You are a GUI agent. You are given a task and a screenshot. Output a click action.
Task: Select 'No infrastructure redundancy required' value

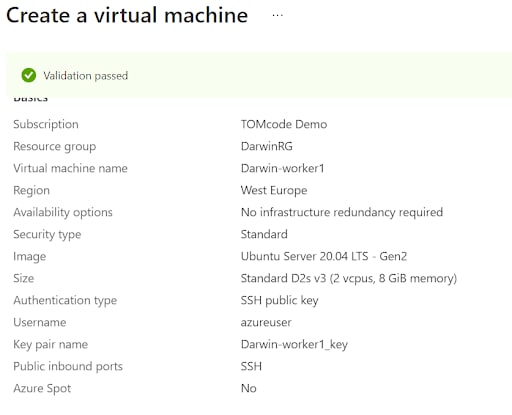[342, 212]
